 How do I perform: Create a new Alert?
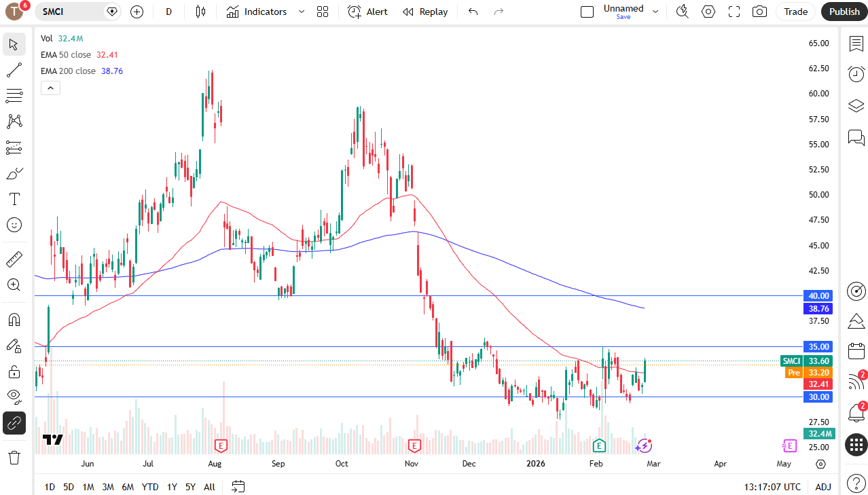click(x=367, y=12)
